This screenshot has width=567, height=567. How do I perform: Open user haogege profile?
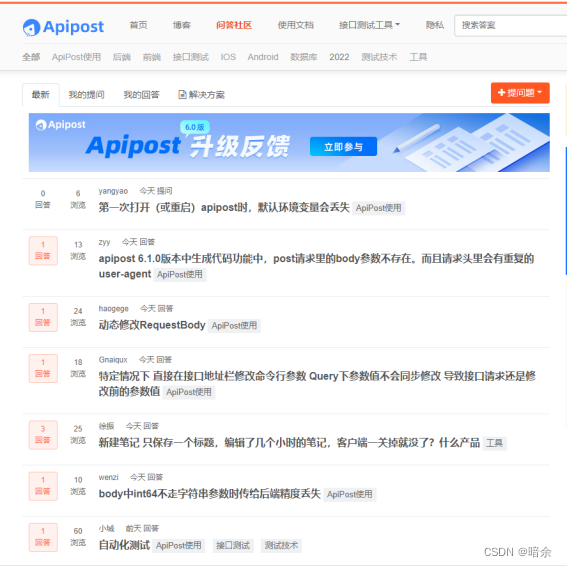[x=114, y=309]
